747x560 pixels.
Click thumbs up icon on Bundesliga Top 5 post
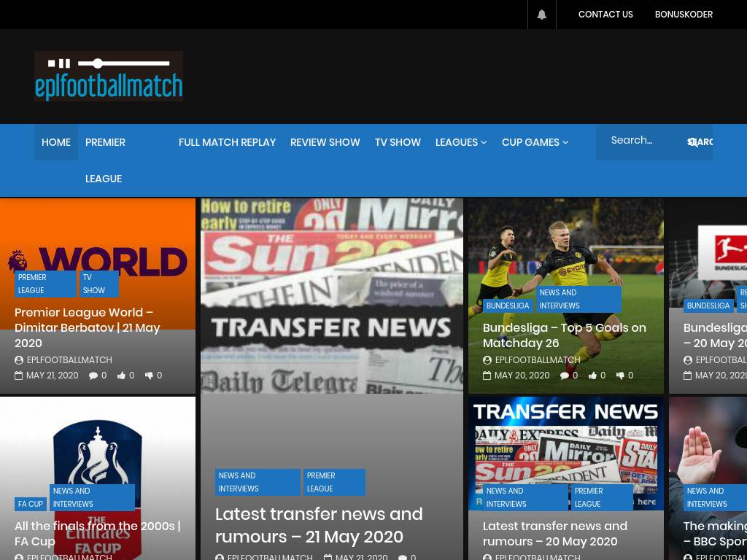pos(592,376)
